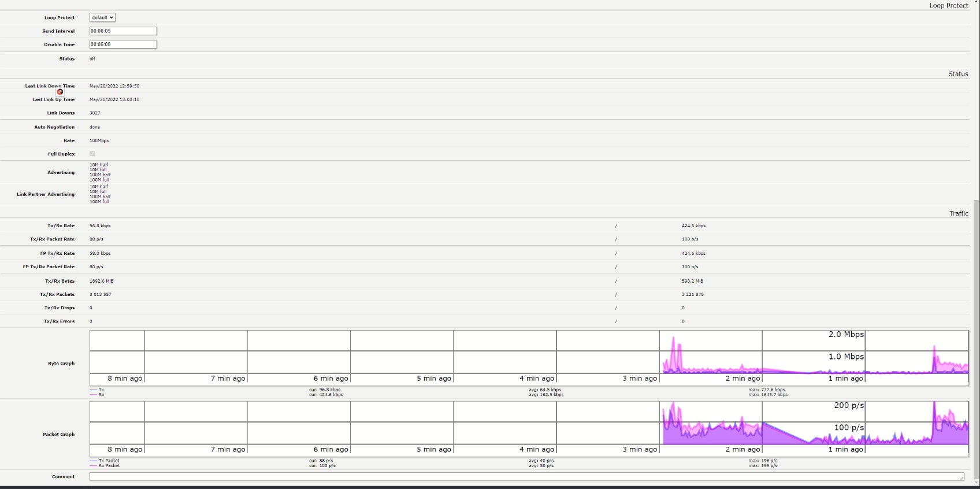Select the Rx Packets value 3 221 870

pos(693,295)
